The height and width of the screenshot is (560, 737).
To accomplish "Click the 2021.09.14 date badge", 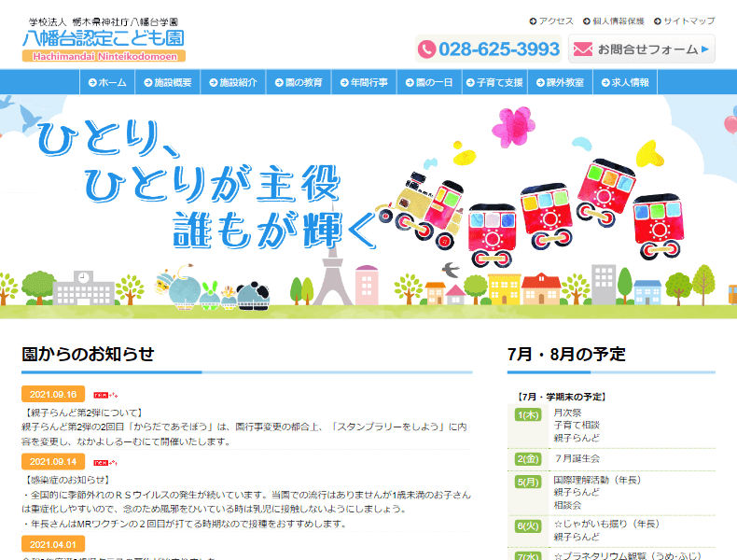I will pyautogui.click(x=53, y=462).
